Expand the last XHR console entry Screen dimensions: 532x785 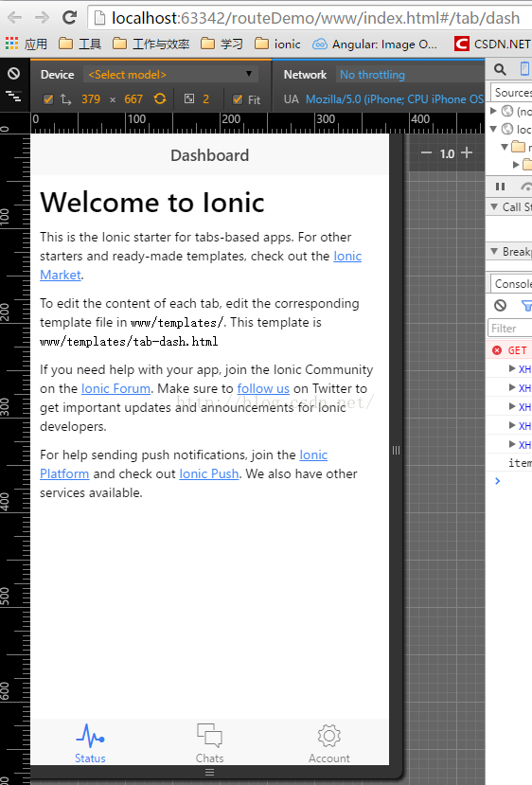tap(512, 444)
